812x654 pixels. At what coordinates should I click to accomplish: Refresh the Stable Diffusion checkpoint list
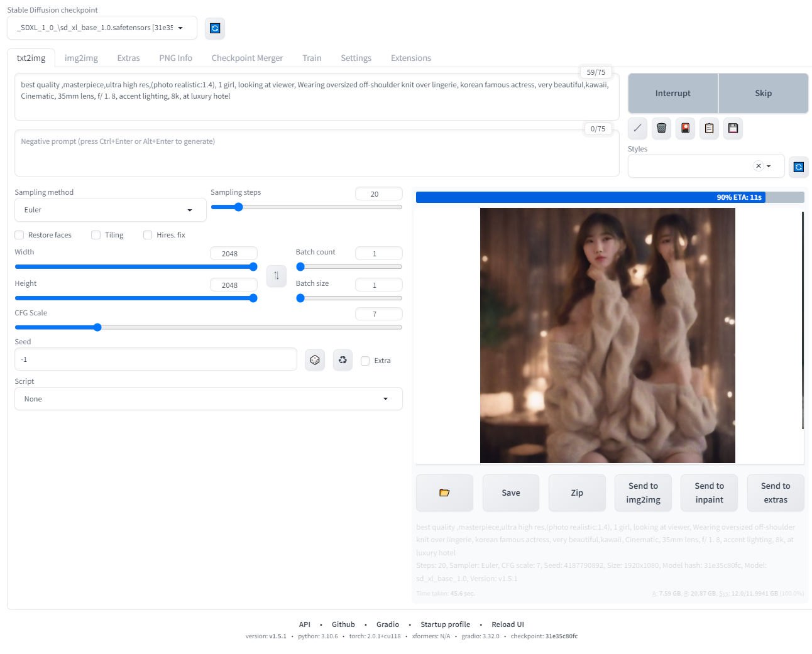point(215,28)
